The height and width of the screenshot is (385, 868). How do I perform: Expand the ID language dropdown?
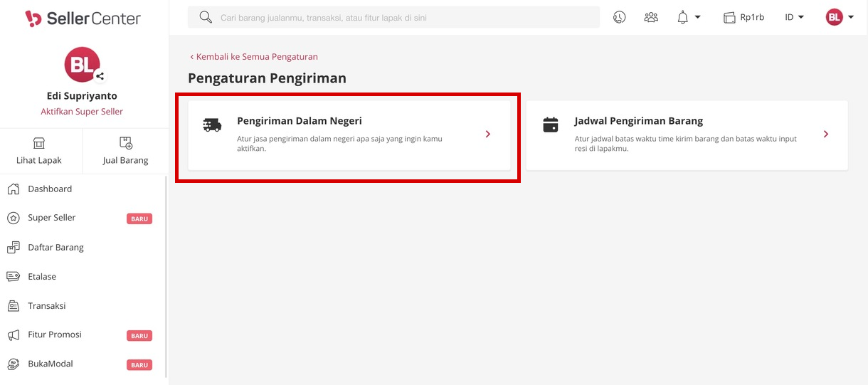(x=794, y=18)
